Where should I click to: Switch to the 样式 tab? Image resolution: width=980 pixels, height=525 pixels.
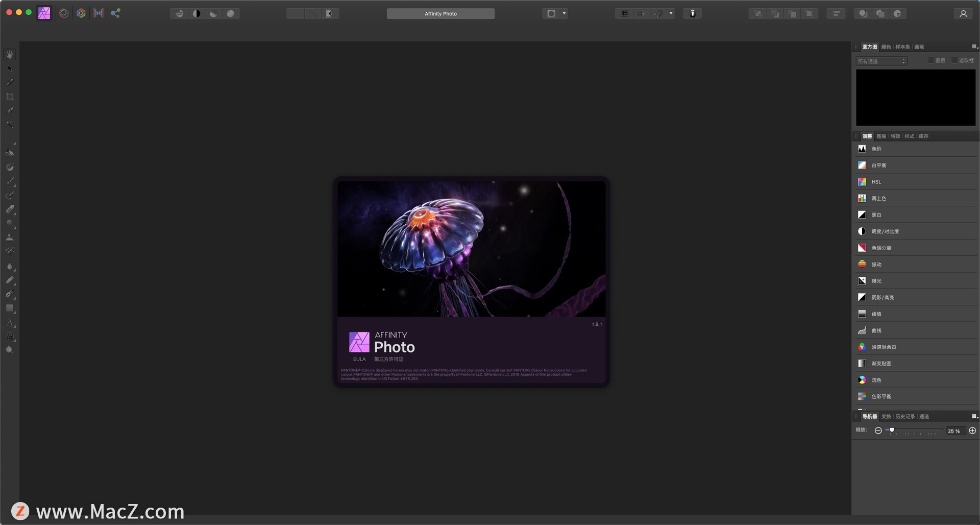[x=910, y=136]
